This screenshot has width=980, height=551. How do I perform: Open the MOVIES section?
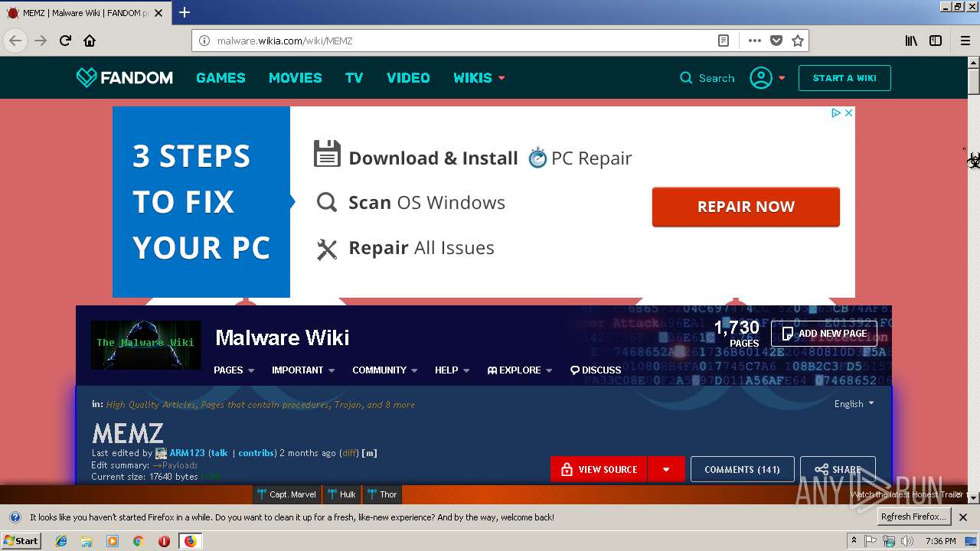click(x=295, y=77)
